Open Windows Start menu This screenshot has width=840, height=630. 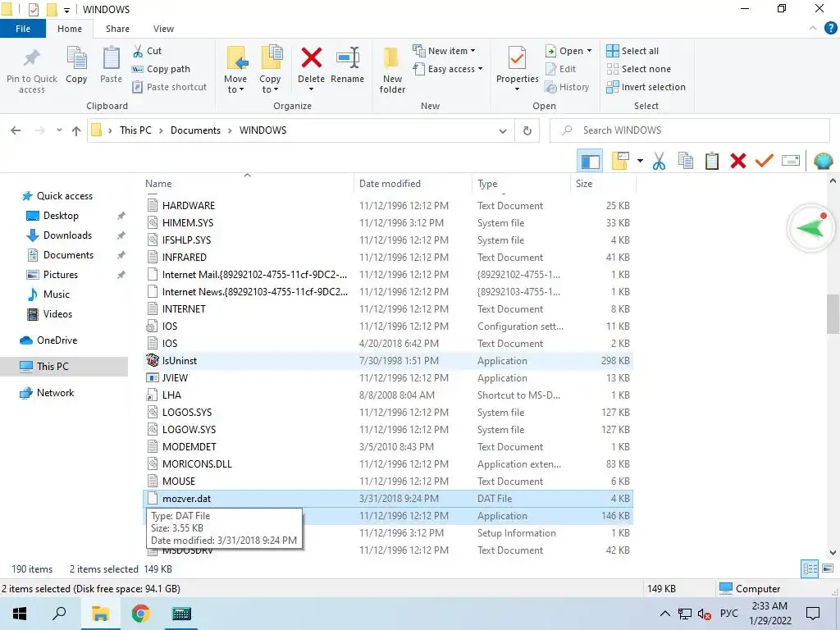(x=20, y=614)
